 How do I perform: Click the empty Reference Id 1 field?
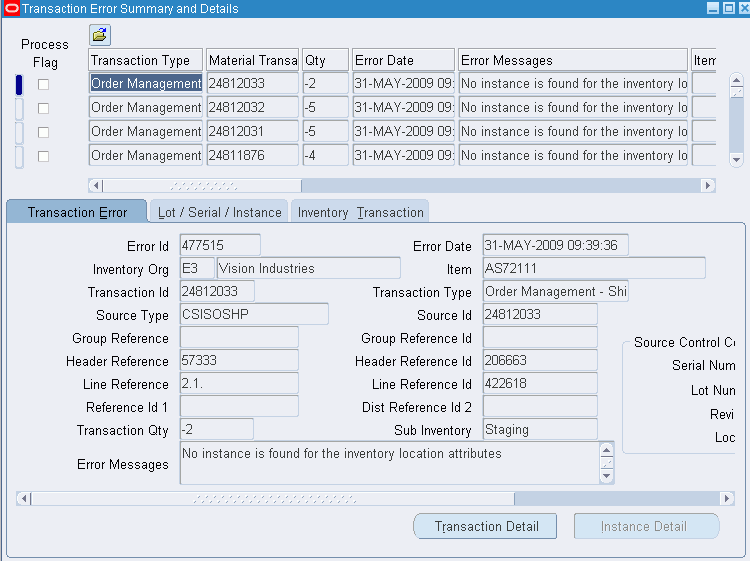tap(239, 406)
